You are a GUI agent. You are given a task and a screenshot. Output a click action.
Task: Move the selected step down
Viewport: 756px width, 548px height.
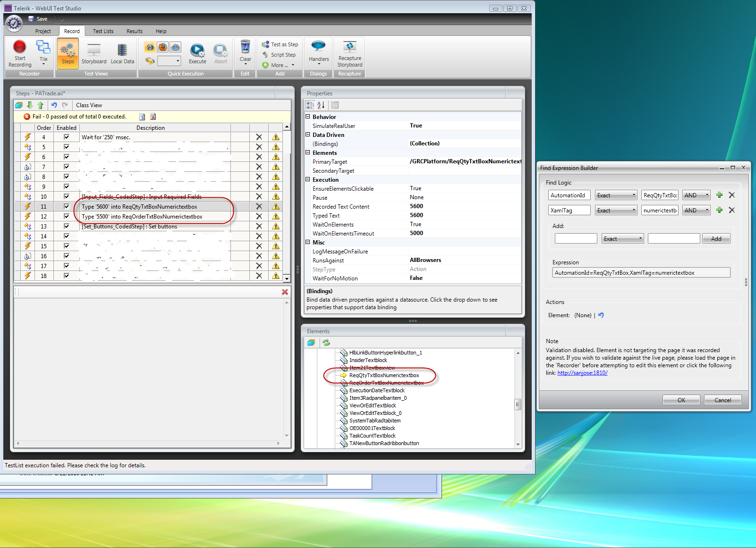click(x=30, y=105)
